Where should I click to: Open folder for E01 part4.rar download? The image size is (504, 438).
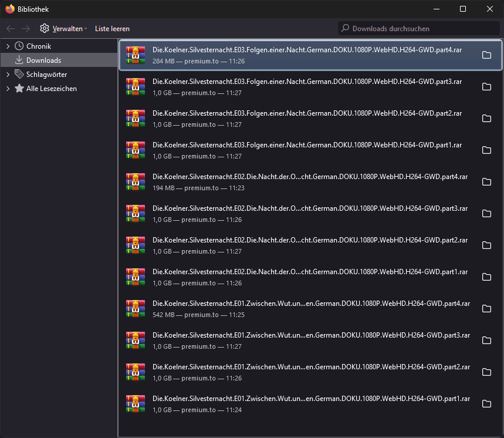486,309
